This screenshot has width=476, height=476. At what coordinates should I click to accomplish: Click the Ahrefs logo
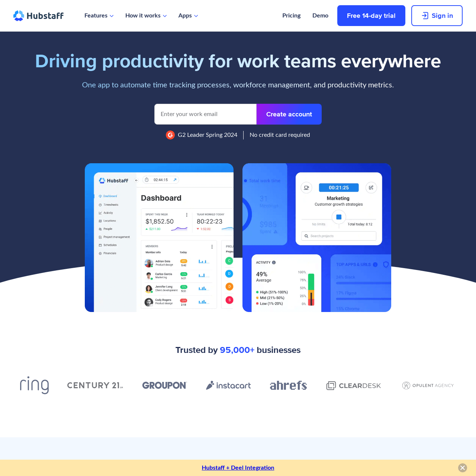click(288, 385)
